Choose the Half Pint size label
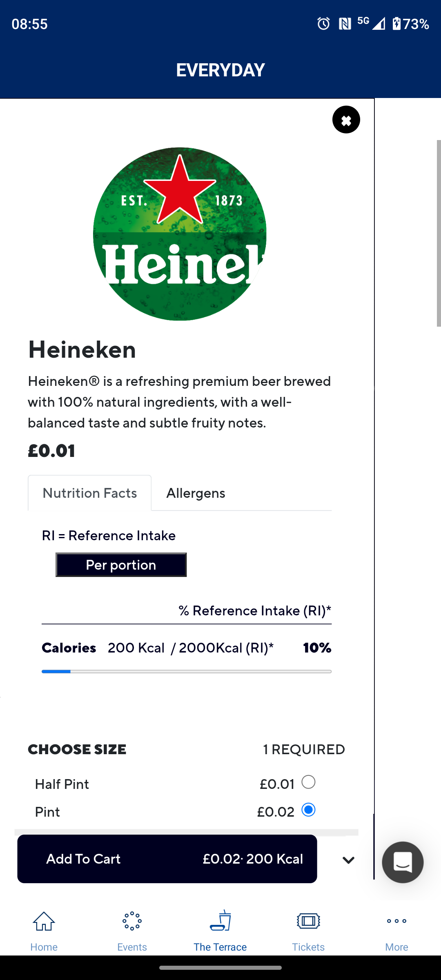This screenshot has height=980, width=441. click(x=62, y=784)
